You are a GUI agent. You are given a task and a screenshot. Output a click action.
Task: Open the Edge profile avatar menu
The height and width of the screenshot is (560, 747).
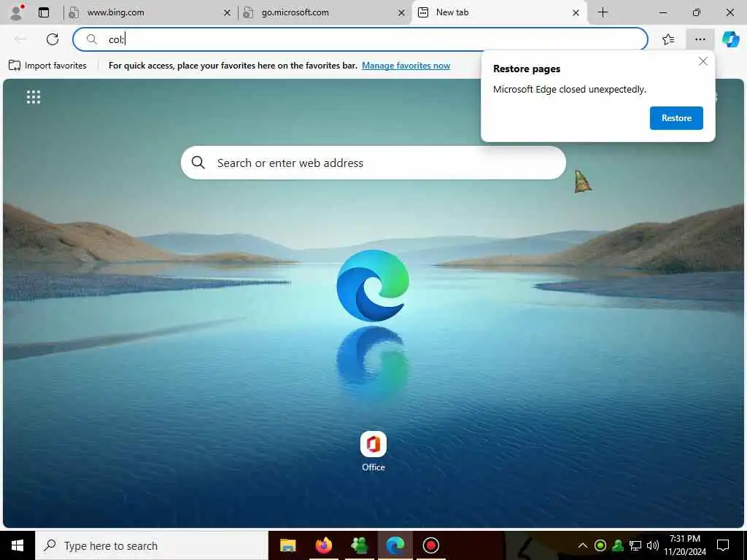click(x=17, y=12)
